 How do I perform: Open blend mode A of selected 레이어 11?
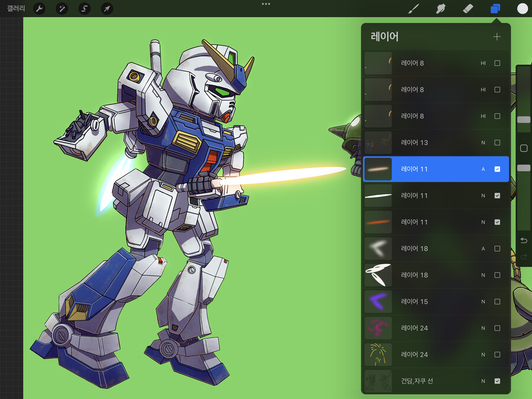pyautogui.click(x=483, y=169)
